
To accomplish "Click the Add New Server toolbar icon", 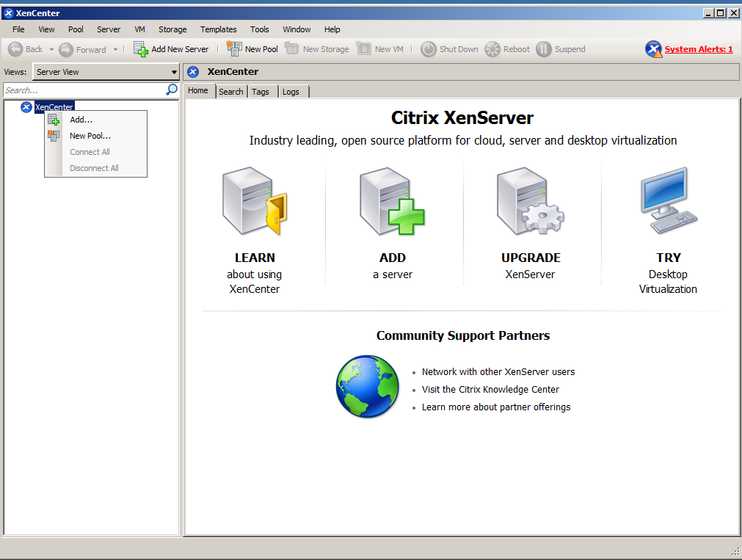I will coord(139,48).
